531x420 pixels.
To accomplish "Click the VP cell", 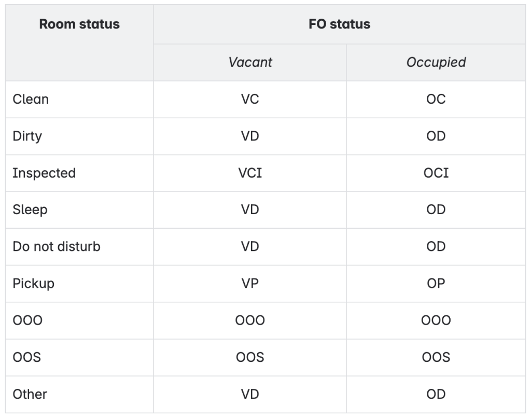I will 250,283.
